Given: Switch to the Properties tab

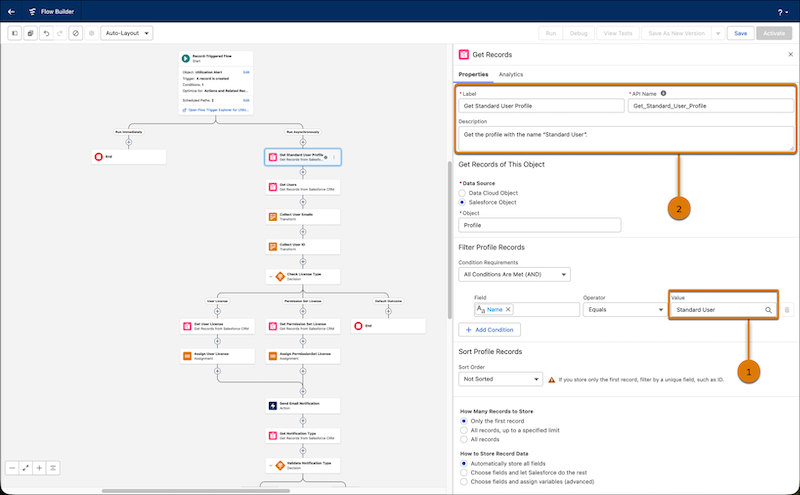Looking at the screenshot, I should click(473, 75).
